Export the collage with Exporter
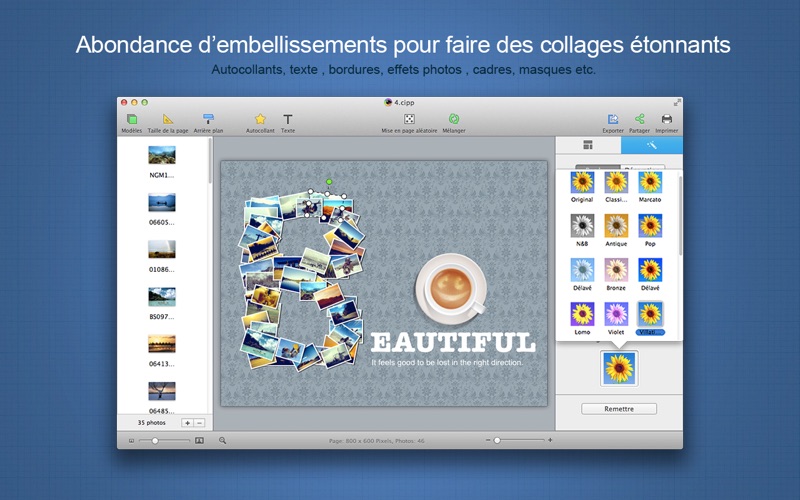 pyautogui.click(x=613, y=123)
